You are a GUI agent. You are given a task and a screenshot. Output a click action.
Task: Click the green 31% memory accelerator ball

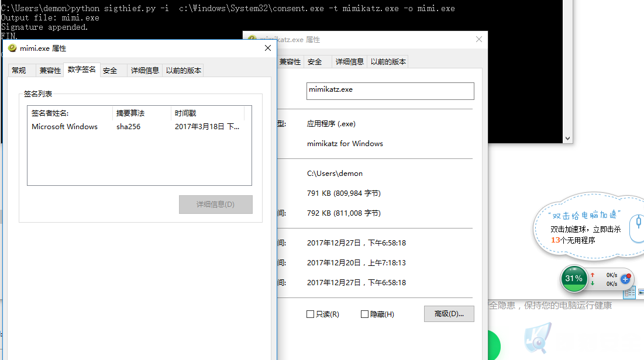[x=574, y=278]
